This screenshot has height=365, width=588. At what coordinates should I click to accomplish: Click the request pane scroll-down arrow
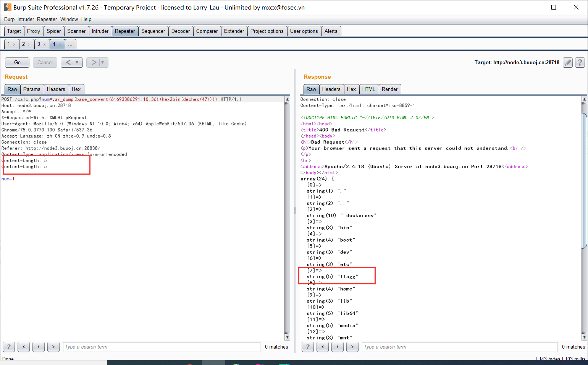(287, 337)
